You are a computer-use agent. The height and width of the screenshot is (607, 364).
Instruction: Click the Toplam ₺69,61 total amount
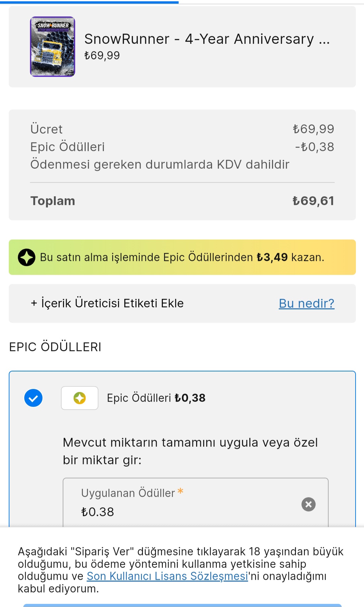313,201
